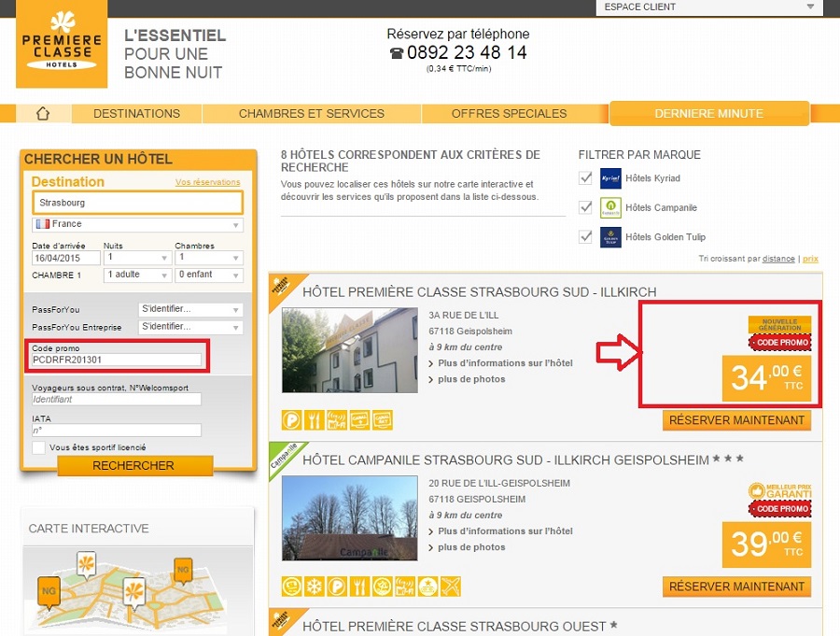Open Hôtel Première Classe Strasbourg Ouest title

point(455,627)
